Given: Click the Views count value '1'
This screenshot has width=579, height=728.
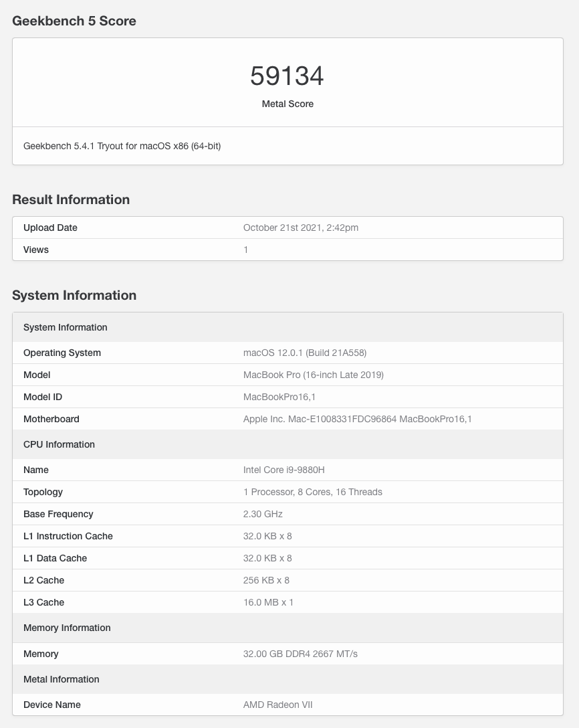Looking at the screenshot, I should pyautogui.click(x=246, y=250).
